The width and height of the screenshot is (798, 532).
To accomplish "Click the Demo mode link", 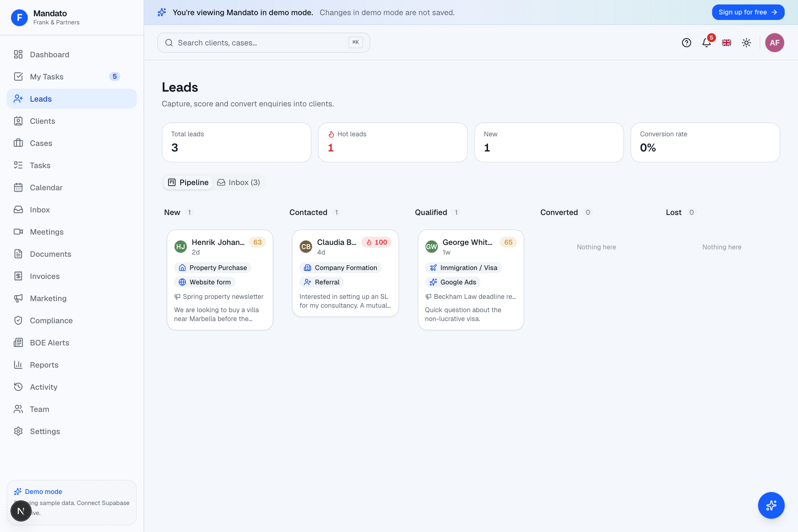I will point(43,492).
